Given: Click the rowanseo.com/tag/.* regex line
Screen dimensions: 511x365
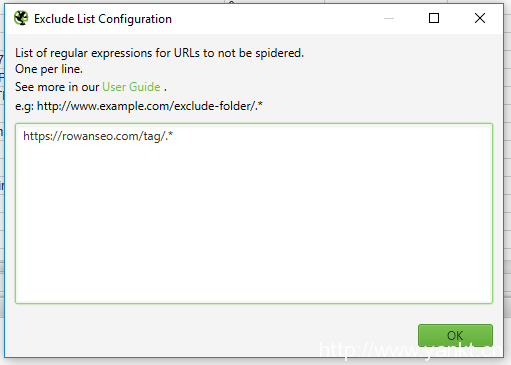Looking at the screenshot, I should (x=98, y=136).
